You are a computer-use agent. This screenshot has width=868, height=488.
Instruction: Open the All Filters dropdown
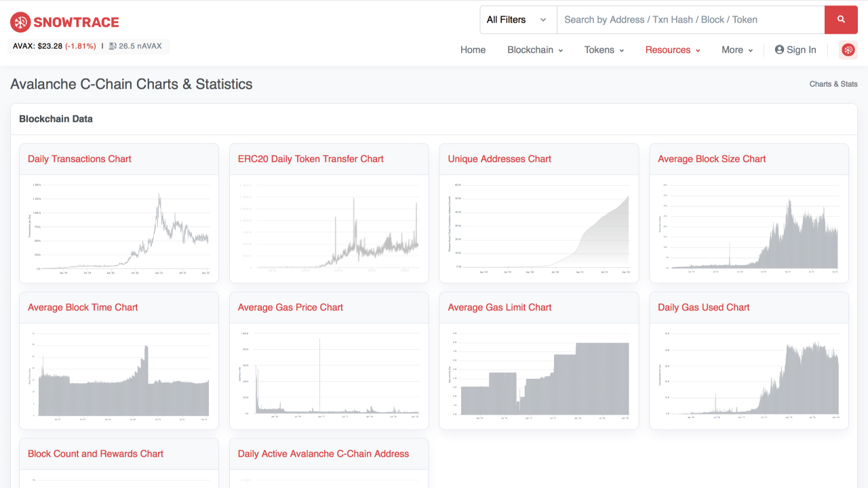tap(518, 20)
